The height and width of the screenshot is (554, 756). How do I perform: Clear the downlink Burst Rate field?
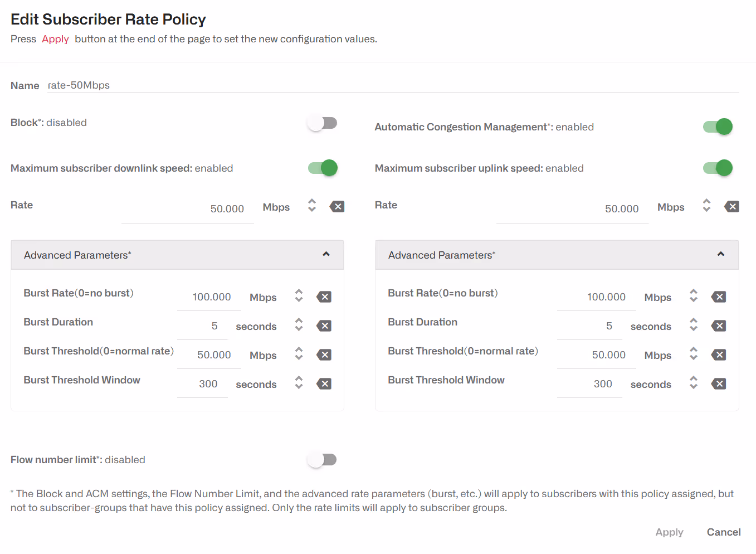pos(324,297)
